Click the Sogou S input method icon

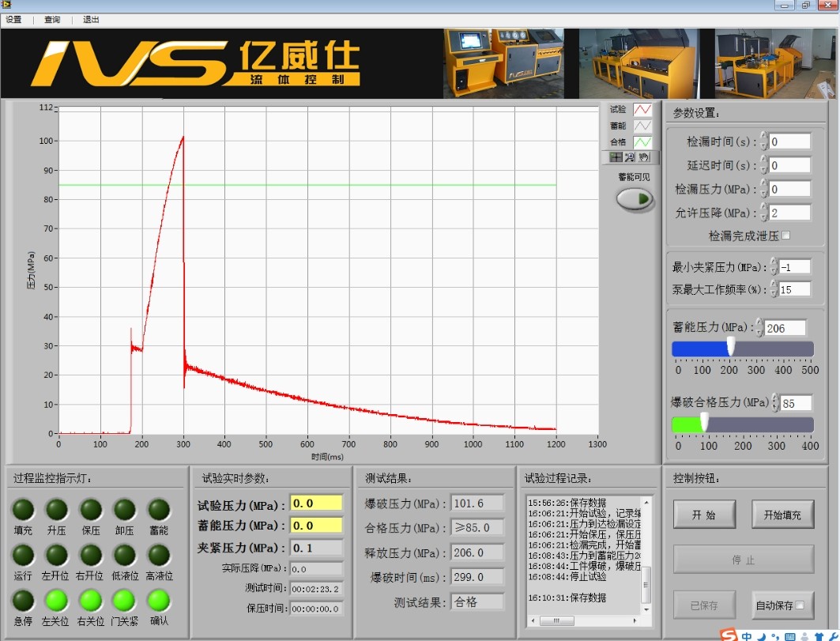coord(727,635)
